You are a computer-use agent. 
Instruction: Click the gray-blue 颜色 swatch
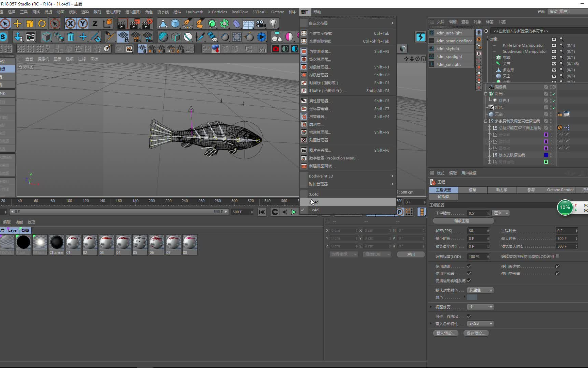[x=472, y=297]
